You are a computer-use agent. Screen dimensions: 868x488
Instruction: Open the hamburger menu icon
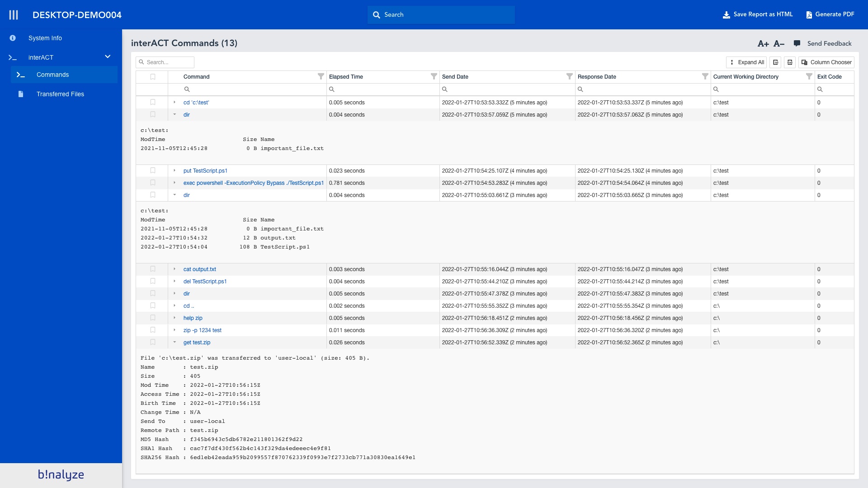14,15
